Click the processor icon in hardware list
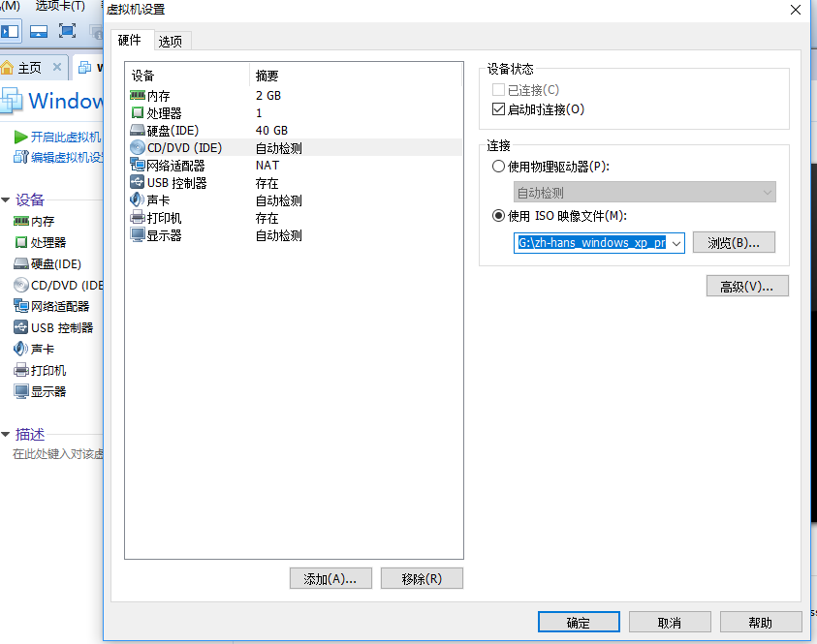The height and width of the screenshot is (644, 817). pyautogui.click(x=138, y=112)
